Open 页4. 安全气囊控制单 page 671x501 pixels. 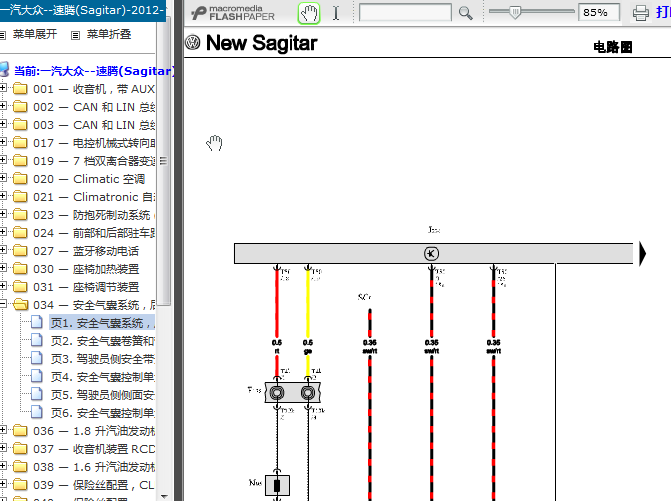[x=103, y=377]
